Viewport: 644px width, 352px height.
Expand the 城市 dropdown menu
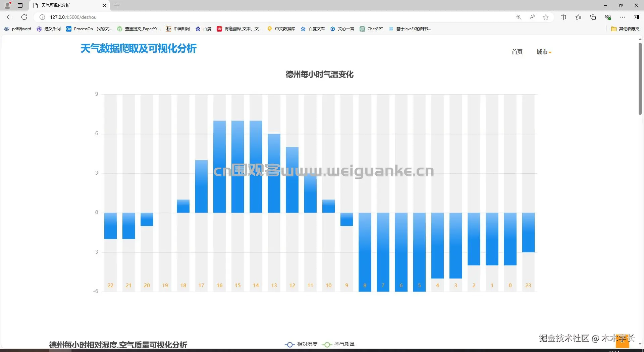pos(544,52)
